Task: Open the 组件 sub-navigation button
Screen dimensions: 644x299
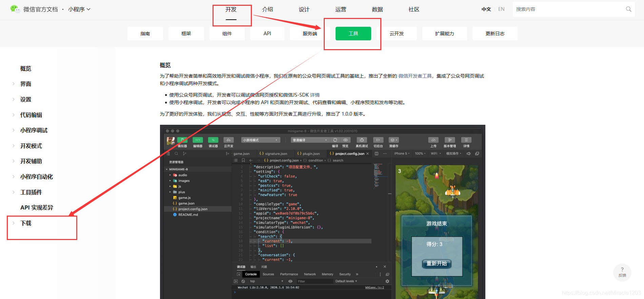Action: coord(227,34)
